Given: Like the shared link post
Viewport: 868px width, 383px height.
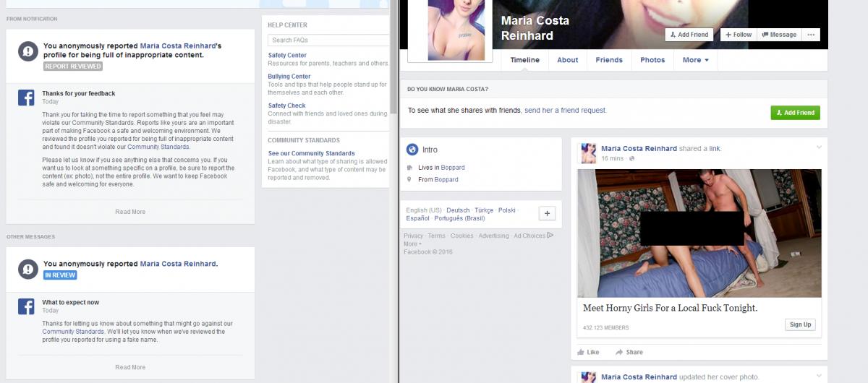Looking at the screenshot, I should pyautogui.click(x=588, y=352).
